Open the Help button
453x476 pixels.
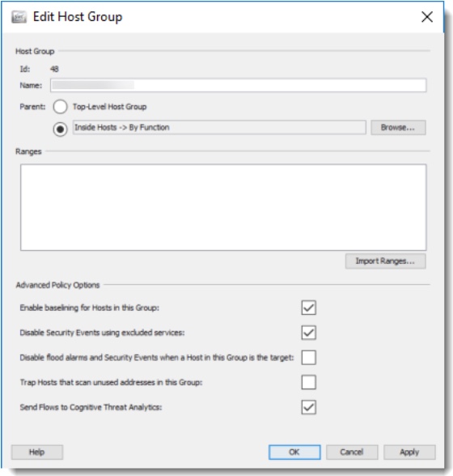click(37, 453)
